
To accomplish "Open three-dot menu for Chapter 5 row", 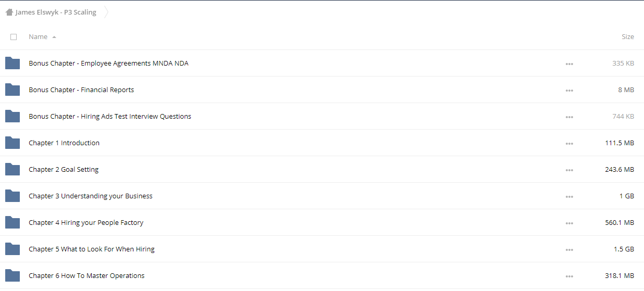I will tap(569, 250).
